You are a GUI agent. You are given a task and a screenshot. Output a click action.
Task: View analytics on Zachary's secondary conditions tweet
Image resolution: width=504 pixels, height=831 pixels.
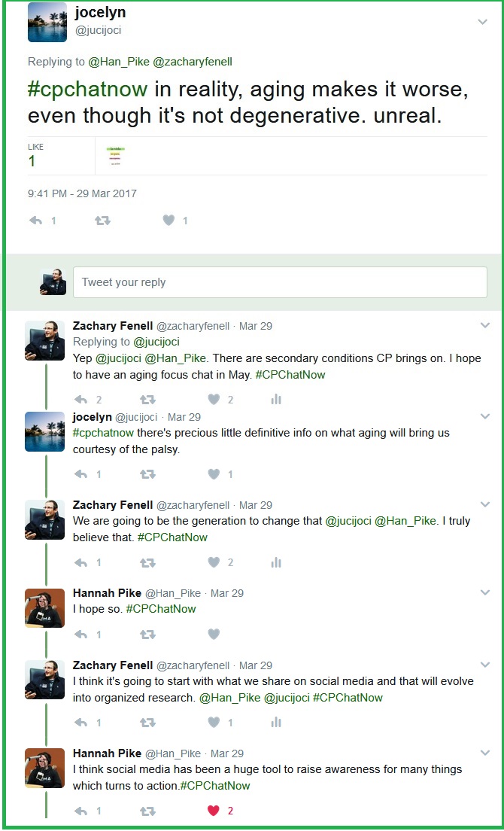(276, 400)
